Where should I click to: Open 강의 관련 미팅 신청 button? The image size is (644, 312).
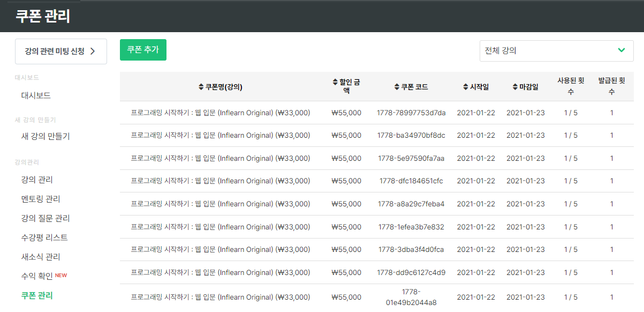61,51
